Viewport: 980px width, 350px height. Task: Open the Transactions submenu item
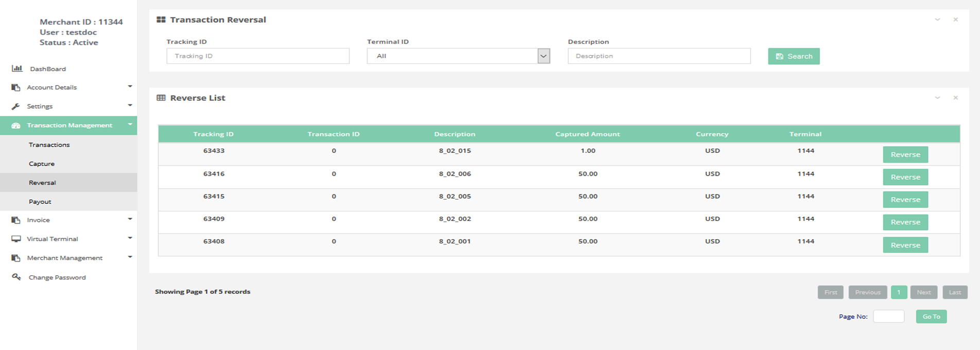(49, 145)
